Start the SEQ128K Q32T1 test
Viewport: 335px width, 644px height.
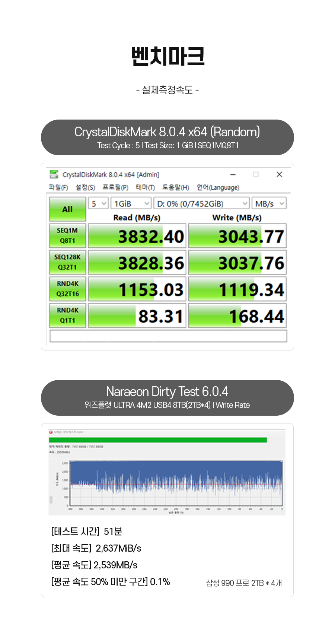coord(67,262)
